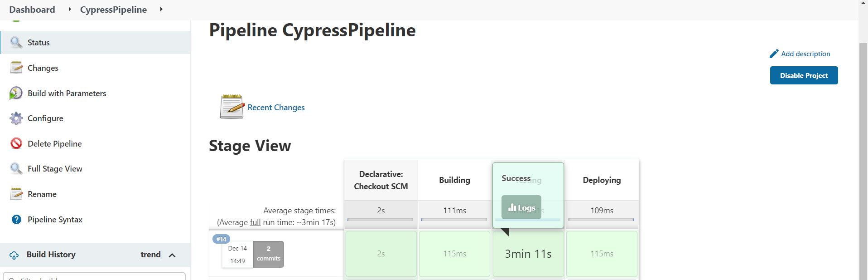
Task: Expand the Dashboard breadcrumb arrow
Action: 69,9
